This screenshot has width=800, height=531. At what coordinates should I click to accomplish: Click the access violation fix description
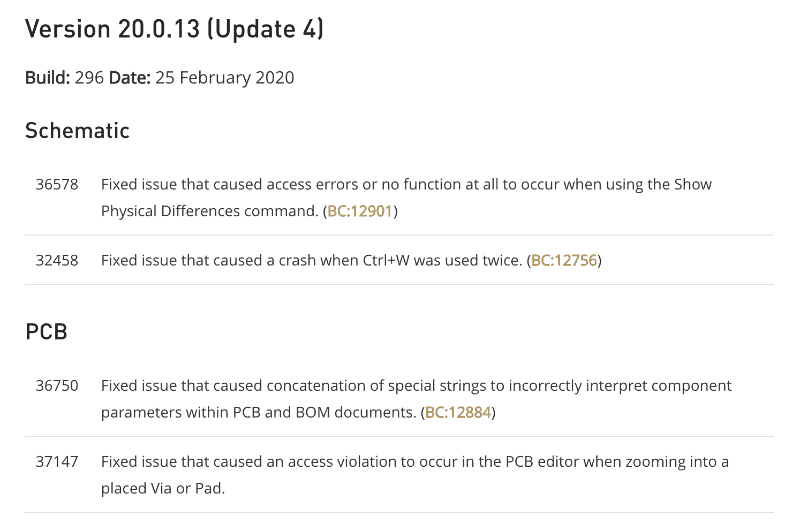[414, 475]
